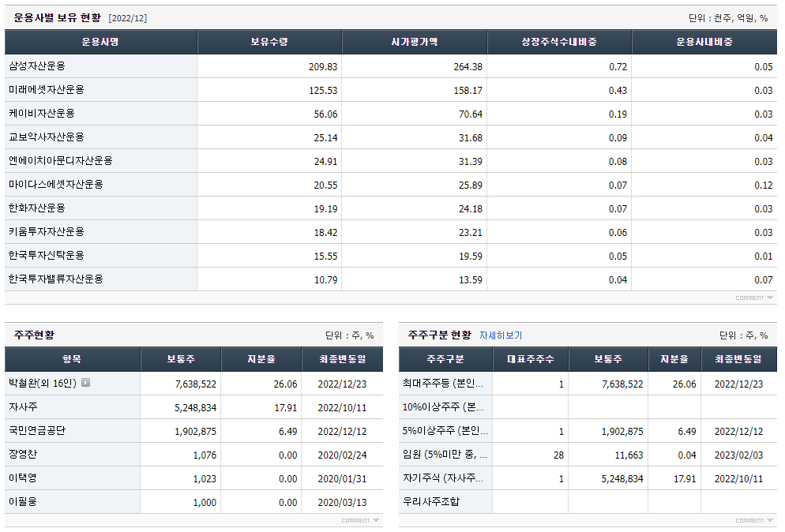Select 한화자산운용 row name
The image size is (785, 532).
point(37,208)
